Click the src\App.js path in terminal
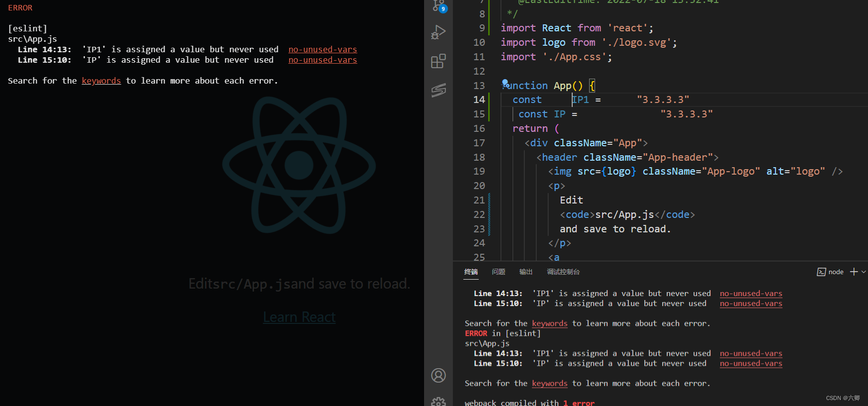The height and width of the screenshot is (406, 868). (487, 343)
